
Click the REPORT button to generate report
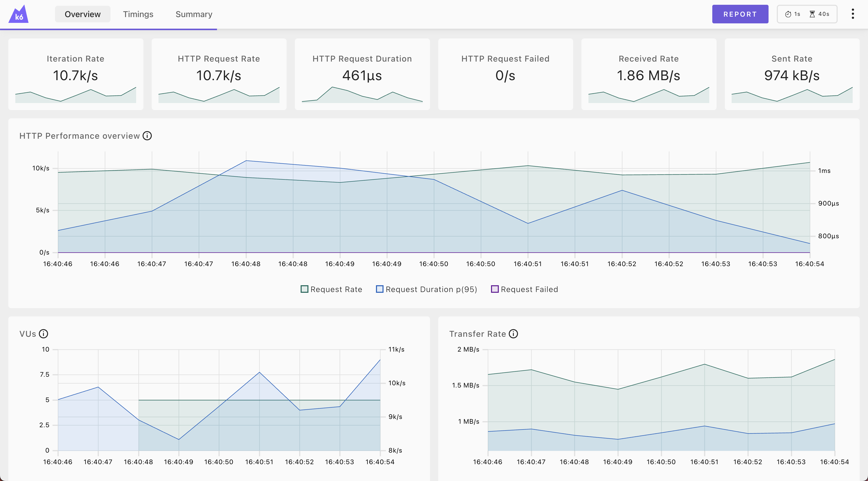coord(740,13)
